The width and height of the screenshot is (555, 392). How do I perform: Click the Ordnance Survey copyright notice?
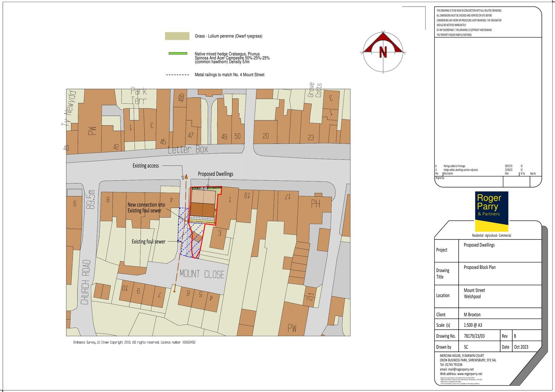click(134, 342)
